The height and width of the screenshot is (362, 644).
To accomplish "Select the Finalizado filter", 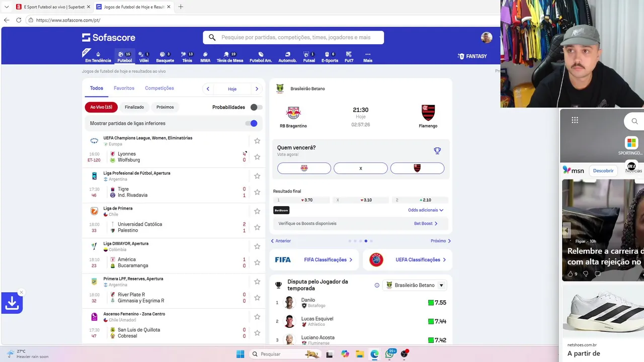I will pyautogui.click(x=134, y=107).
